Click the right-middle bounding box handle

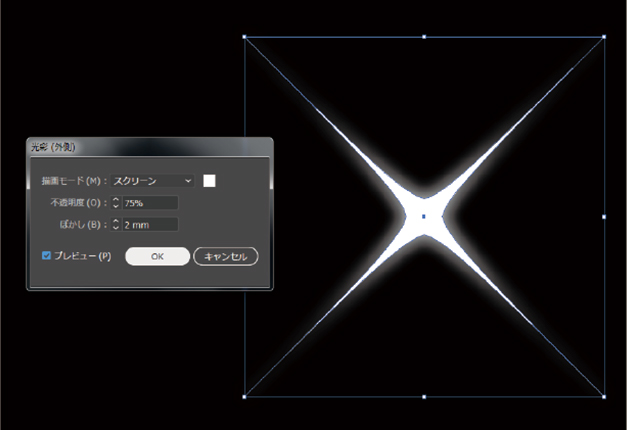coord(604,217)
